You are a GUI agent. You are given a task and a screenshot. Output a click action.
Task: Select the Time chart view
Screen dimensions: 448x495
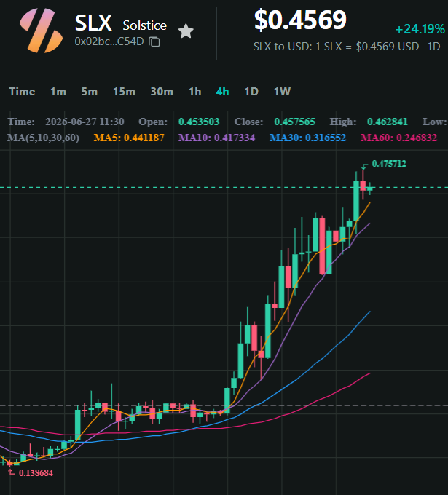point(22,92)
